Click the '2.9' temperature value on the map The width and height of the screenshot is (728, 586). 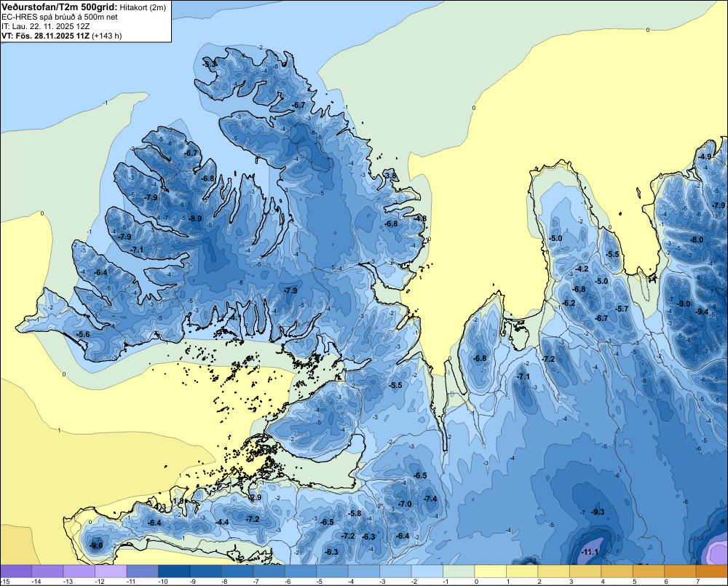click(256, 497)
